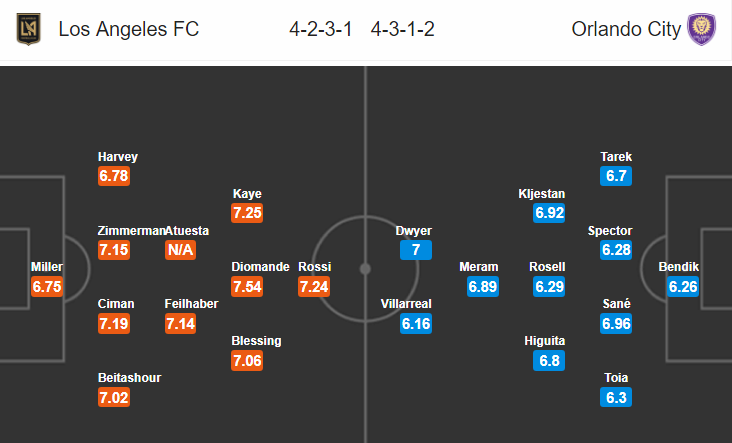Select Rossi's 7.24 rating badge
Image resolution: width=732 pixels, height=443 pixels.
314,287
